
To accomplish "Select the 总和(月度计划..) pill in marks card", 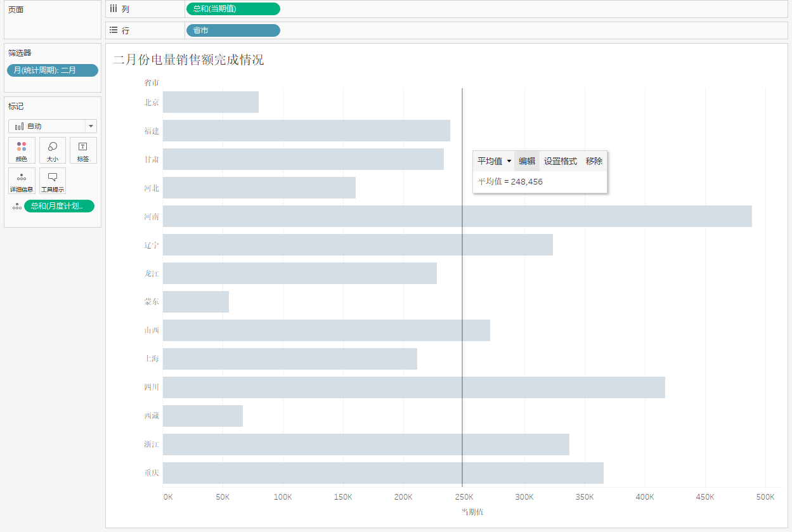I will click(x=59, y=206).
